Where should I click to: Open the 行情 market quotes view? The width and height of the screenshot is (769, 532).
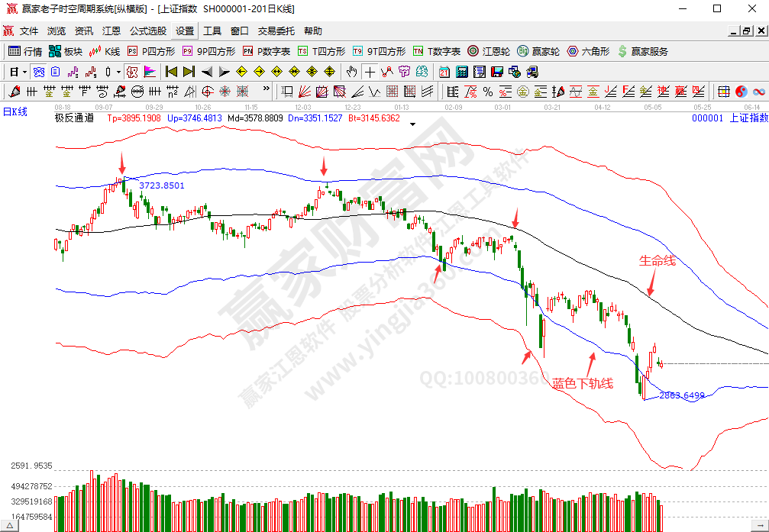pos(25,51)
